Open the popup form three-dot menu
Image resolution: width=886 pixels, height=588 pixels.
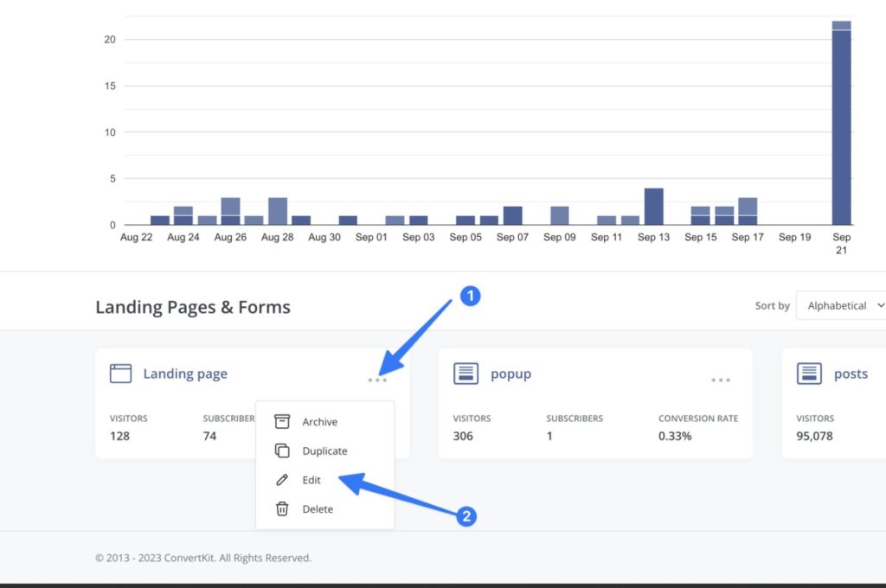[721, 380]
